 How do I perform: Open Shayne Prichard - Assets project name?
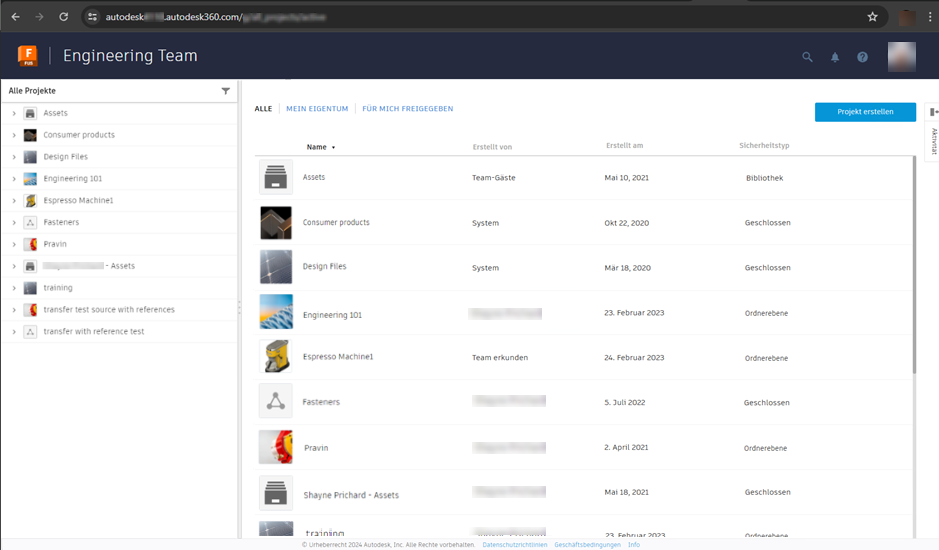(x=351, y=495)
